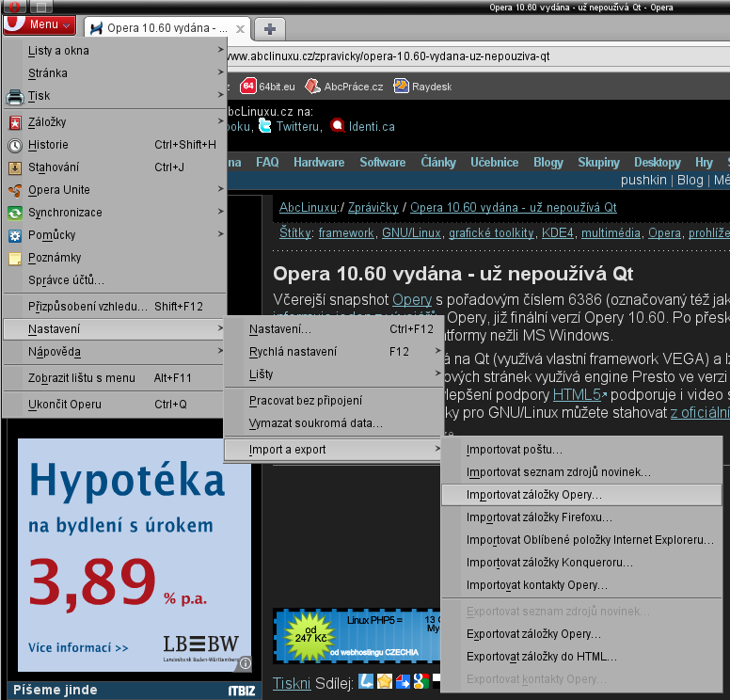The height and width of the screenshot is (700, 730).
Task: Click the page favicon in the tab
Action: (x=96, y=28)
